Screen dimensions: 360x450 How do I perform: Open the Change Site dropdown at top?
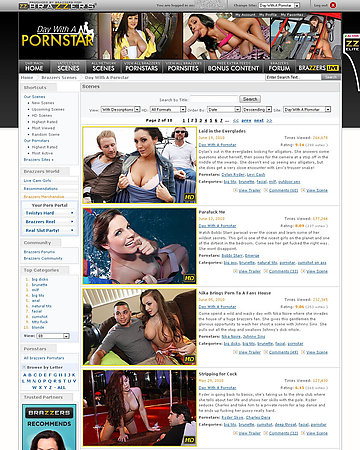(279, 5)
